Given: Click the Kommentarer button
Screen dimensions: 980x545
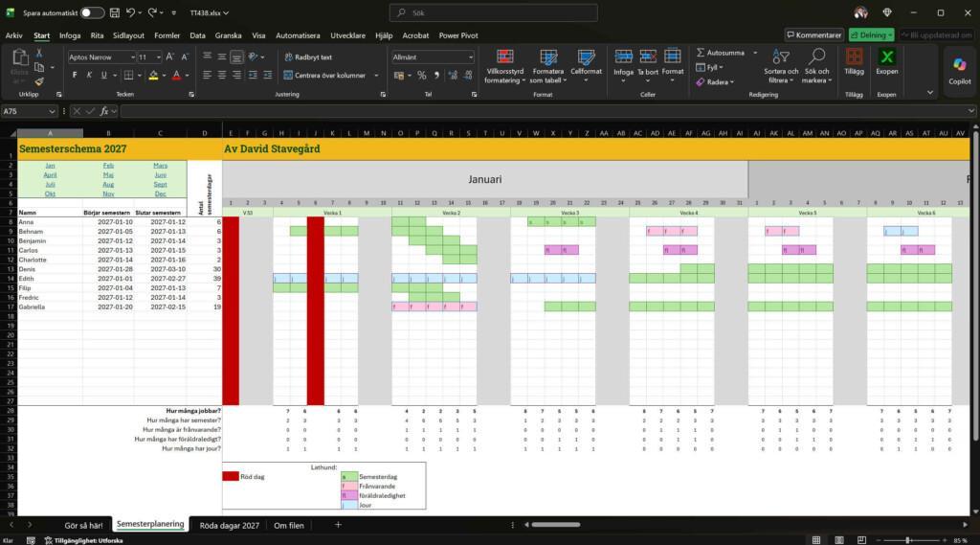Looking at the screenshot, I should (x=813, y=35).
